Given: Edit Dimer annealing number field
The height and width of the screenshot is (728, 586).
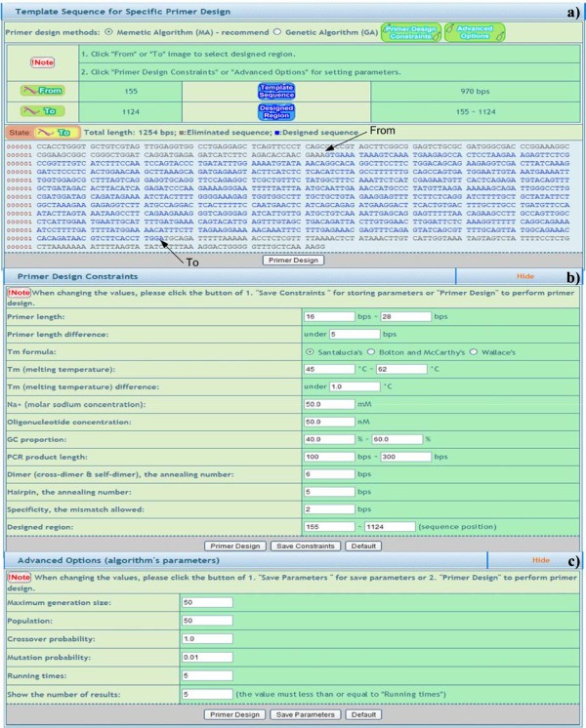Looking at the screenshot, I should click(329, 474).
